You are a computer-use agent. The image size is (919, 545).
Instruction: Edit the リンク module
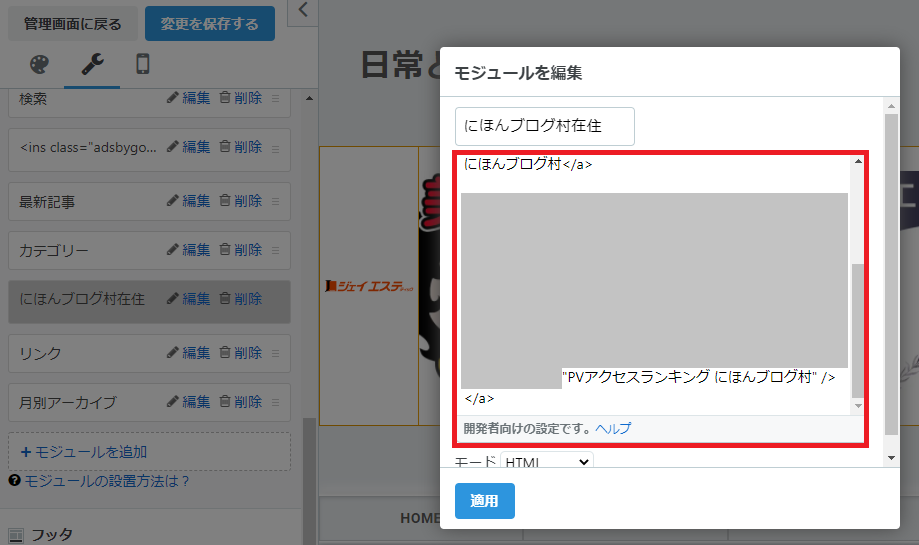[188, 353]
